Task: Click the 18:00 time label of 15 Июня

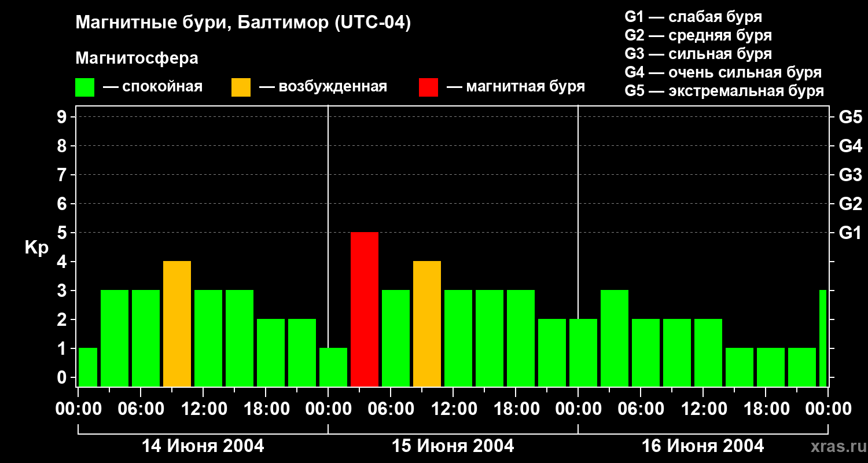Action: coord(516,409)
